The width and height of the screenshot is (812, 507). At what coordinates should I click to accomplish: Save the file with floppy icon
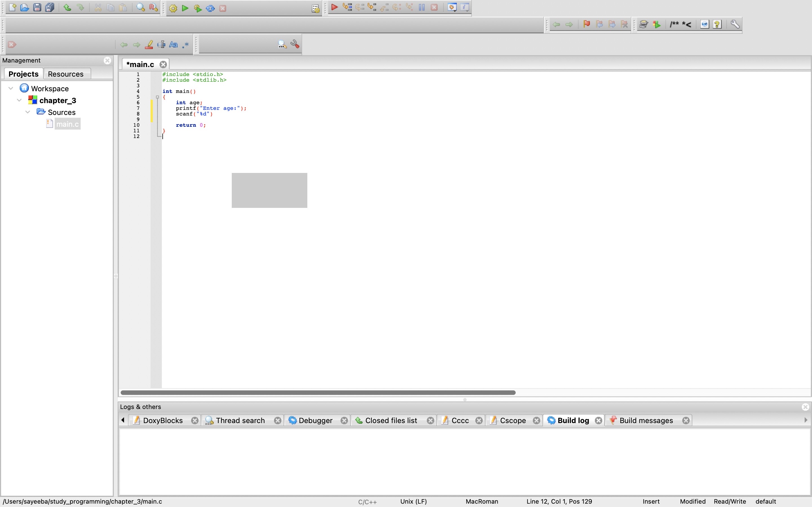tap(37, 7)
